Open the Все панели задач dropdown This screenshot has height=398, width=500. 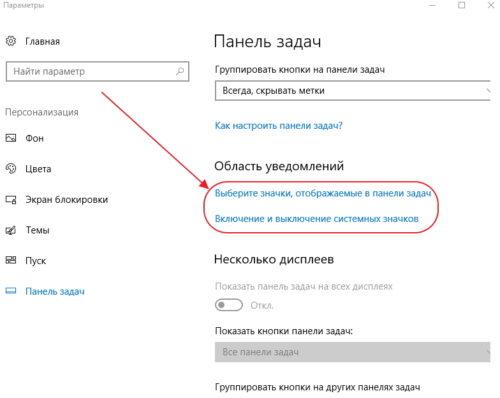pos(353,352)
